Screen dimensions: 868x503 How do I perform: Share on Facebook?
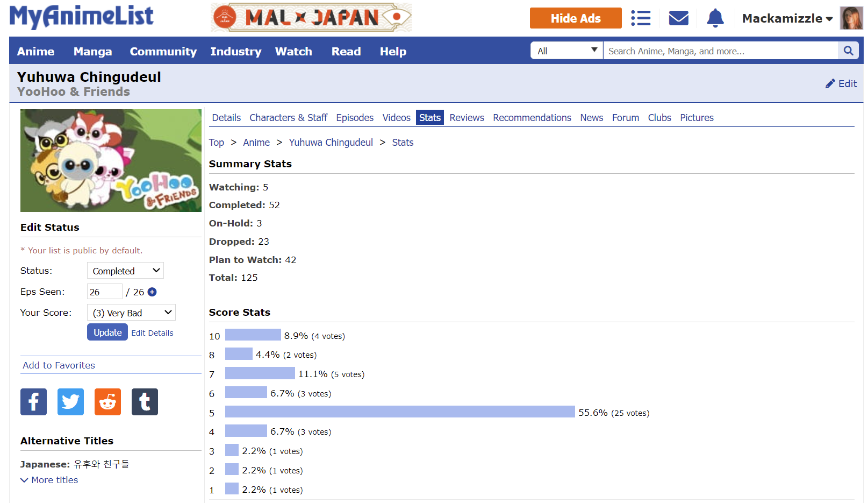pyautogui.click(x=33, y=402)
